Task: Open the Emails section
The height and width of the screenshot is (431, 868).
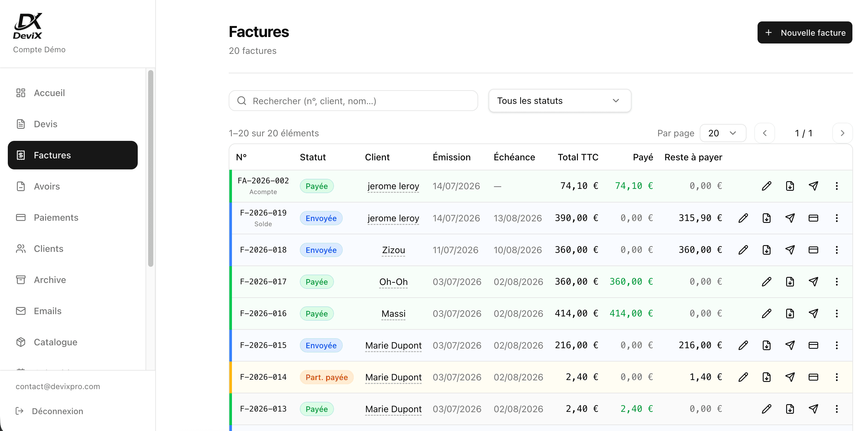Action: click(73, 311)
